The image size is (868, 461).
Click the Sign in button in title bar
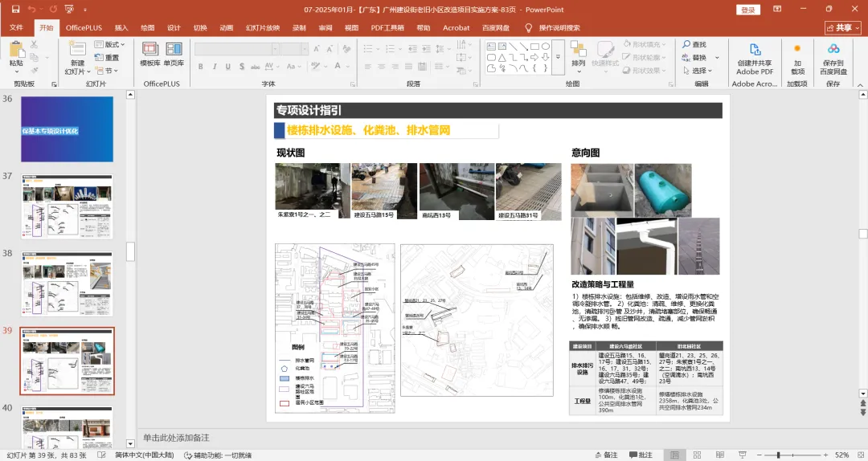pyautogui.click(x=748, y=10)
